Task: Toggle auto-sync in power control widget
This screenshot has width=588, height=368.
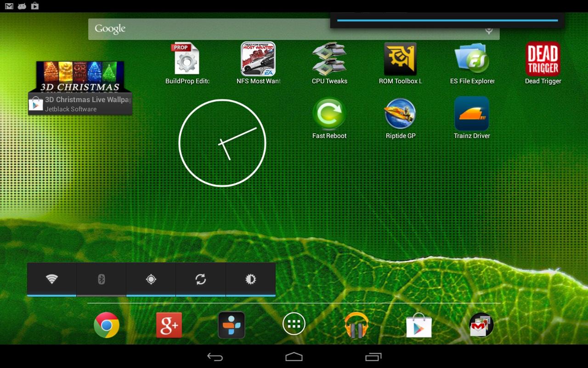Action: pyautogui.click(x=201, y=279)
